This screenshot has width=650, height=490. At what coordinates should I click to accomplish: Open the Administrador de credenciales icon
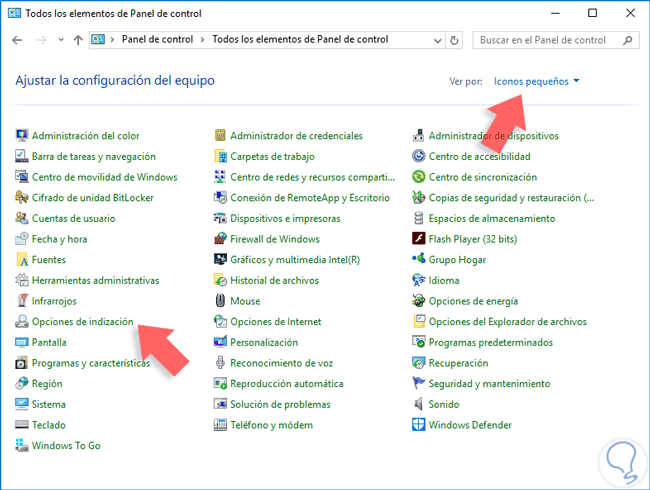[x=220, y=136]
